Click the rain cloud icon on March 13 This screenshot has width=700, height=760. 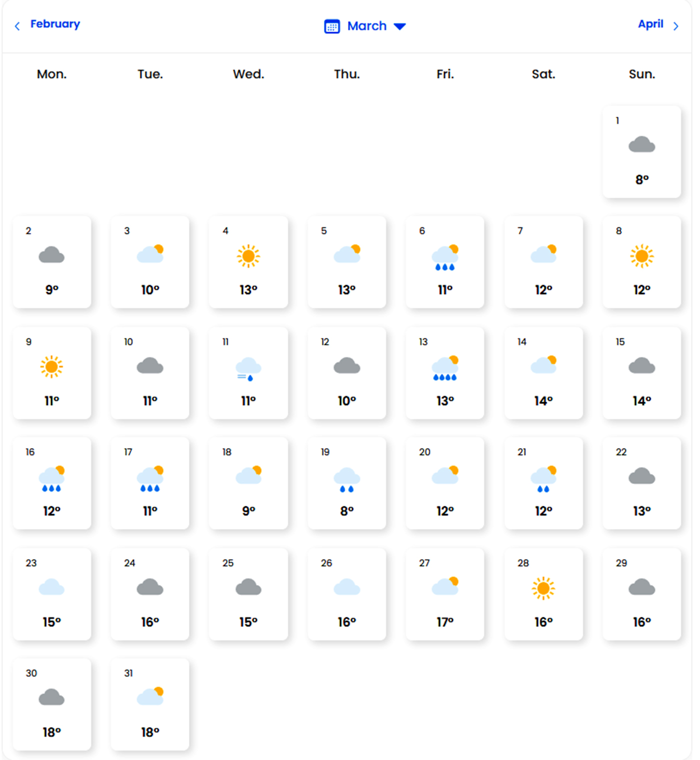coord(445,369)
